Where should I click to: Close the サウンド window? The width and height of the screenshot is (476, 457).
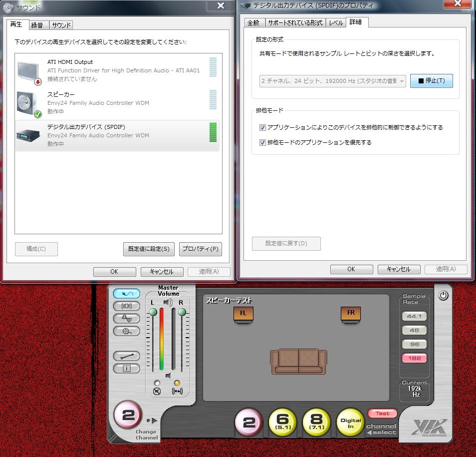(x=221, y=5)
